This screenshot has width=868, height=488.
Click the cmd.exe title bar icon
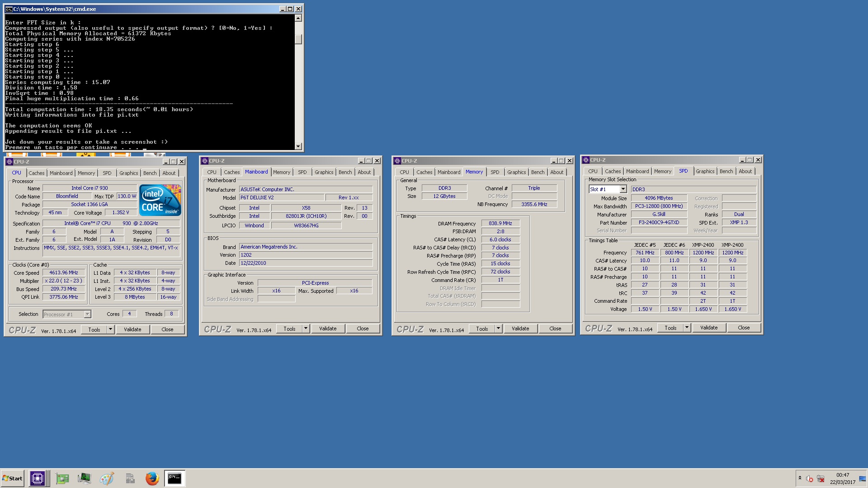9,9
